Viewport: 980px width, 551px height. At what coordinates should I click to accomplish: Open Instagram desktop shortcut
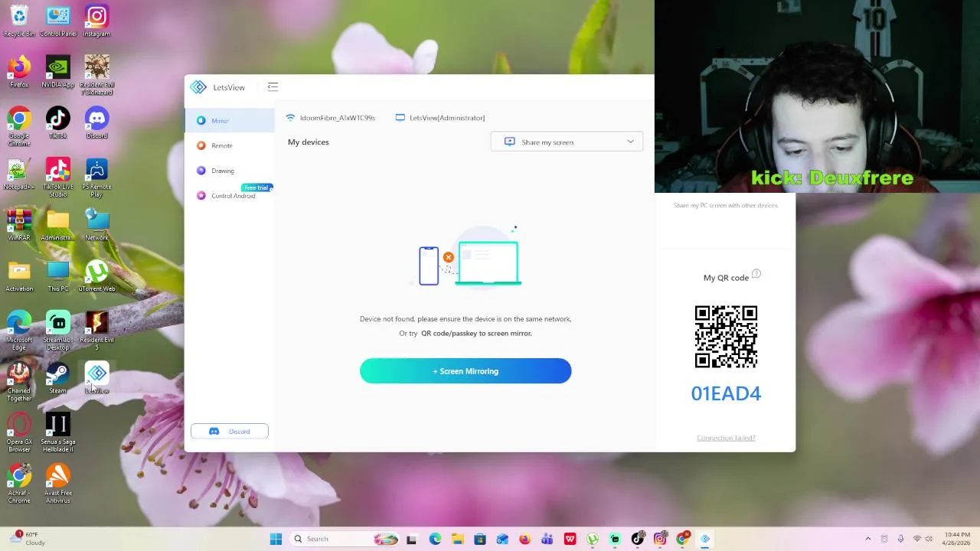pyautogui.click(x=96, y=21)
